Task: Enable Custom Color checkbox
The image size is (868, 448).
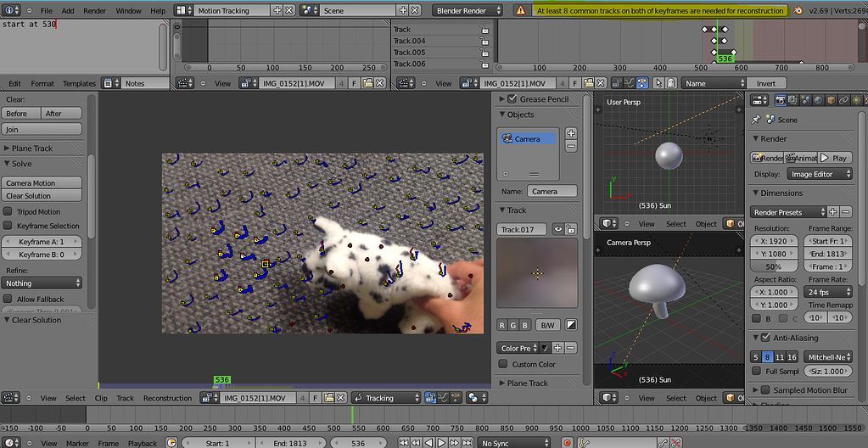Action: click(502, 364)
